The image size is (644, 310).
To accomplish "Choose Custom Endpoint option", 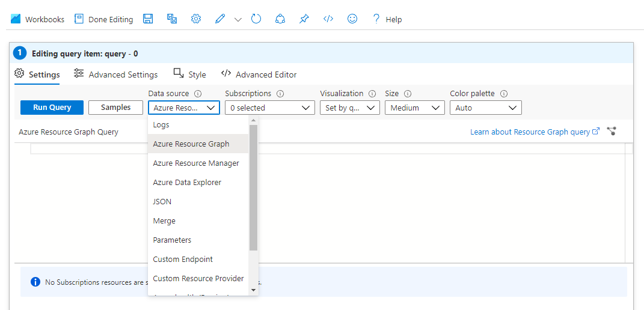I will click(198, 259).
